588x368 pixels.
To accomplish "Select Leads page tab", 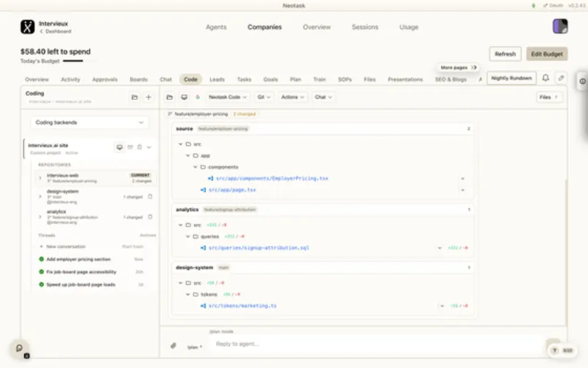I will click(217, 79).
